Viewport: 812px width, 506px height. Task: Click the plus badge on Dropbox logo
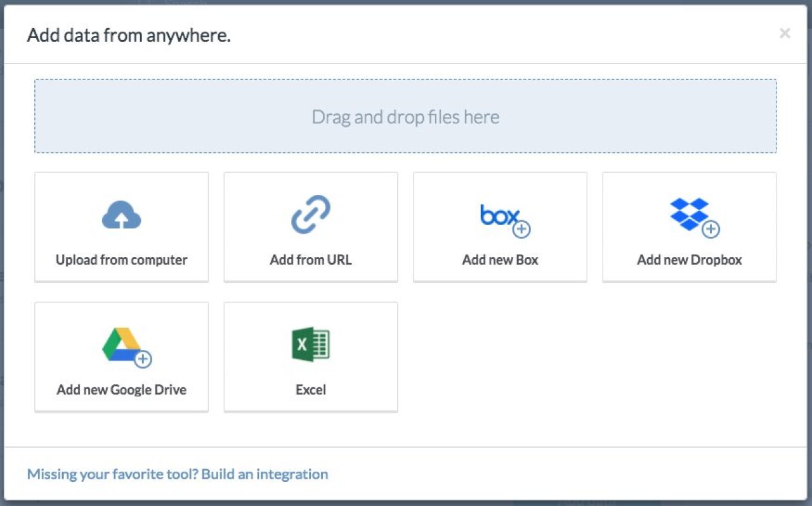point(710,229)
